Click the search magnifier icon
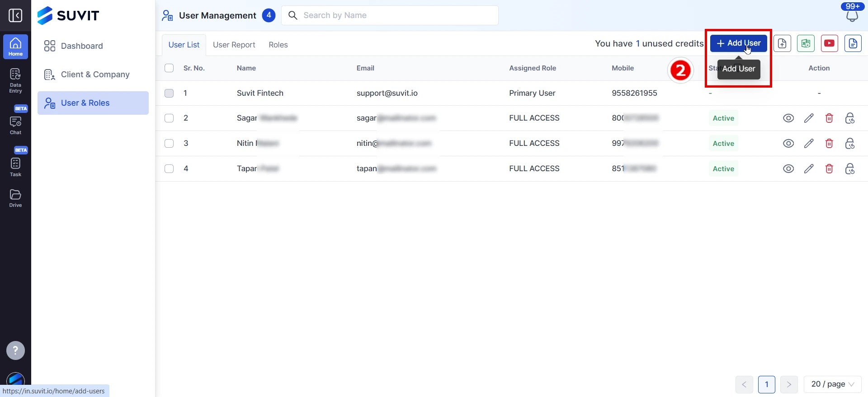 [x=293, y=15]
